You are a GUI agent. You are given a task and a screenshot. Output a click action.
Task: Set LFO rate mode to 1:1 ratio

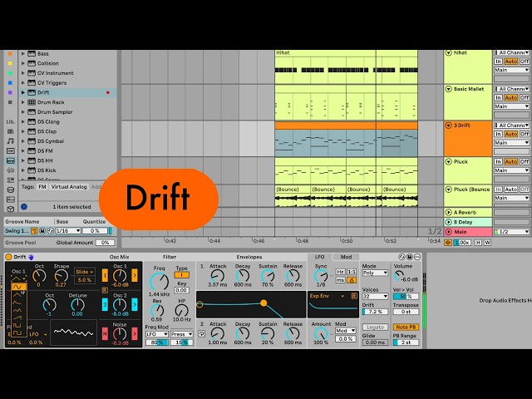352,272
